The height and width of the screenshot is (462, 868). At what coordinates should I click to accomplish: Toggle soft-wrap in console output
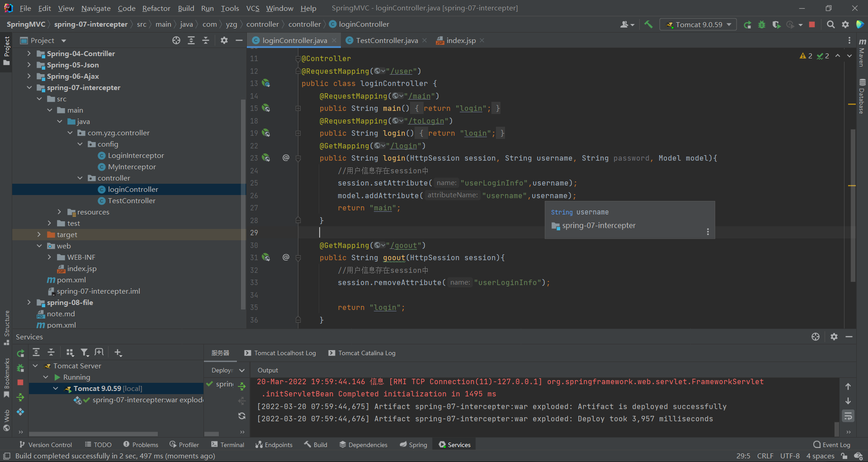[x=848, y=415]
